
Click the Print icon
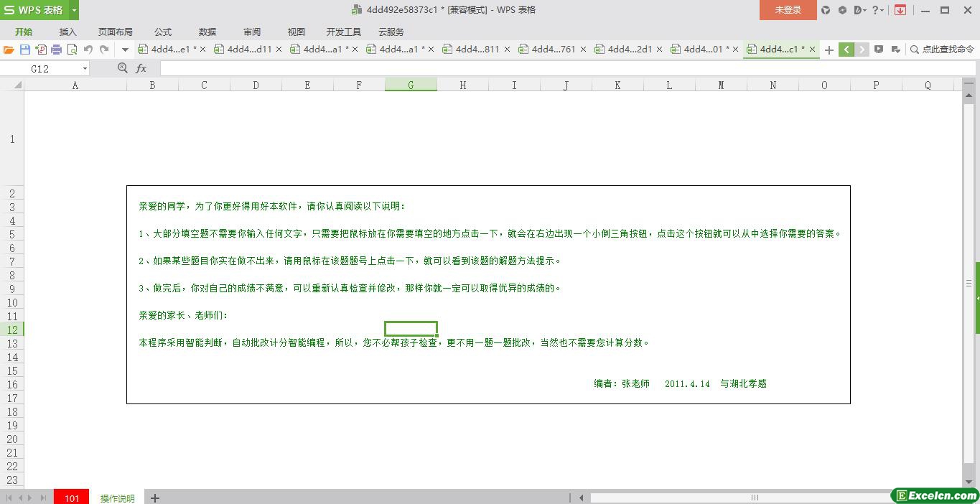point(57,50)
